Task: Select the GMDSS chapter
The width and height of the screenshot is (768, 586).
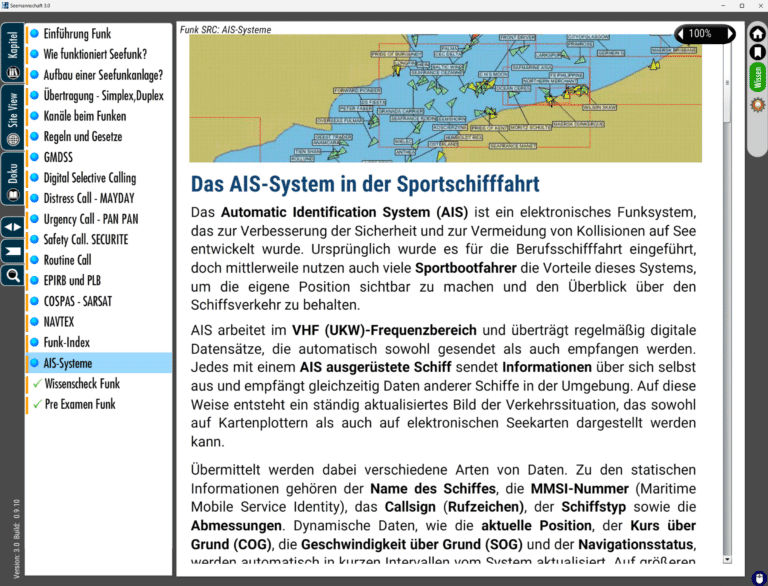Action: [x=98, y=157]
